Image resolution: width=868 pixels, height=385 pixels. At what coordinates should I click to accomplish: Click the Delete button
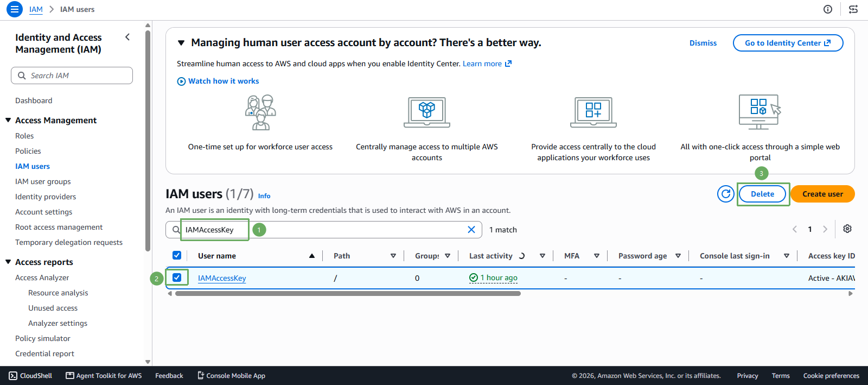point(762,194)
